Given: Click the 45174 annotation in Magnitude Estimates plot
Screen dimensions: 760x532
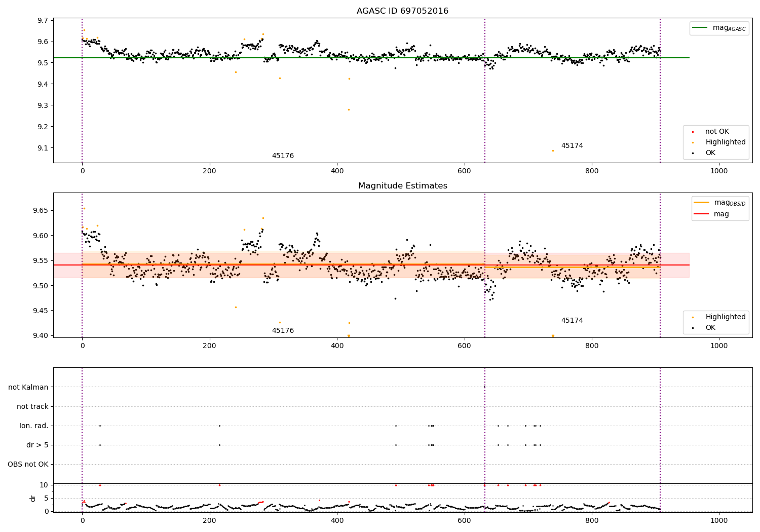Looking at the screenshot, I should [572, 321].
